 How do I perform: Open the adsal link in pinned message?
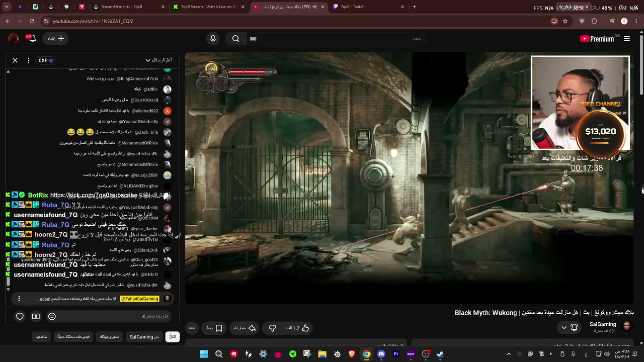point(45,299)
